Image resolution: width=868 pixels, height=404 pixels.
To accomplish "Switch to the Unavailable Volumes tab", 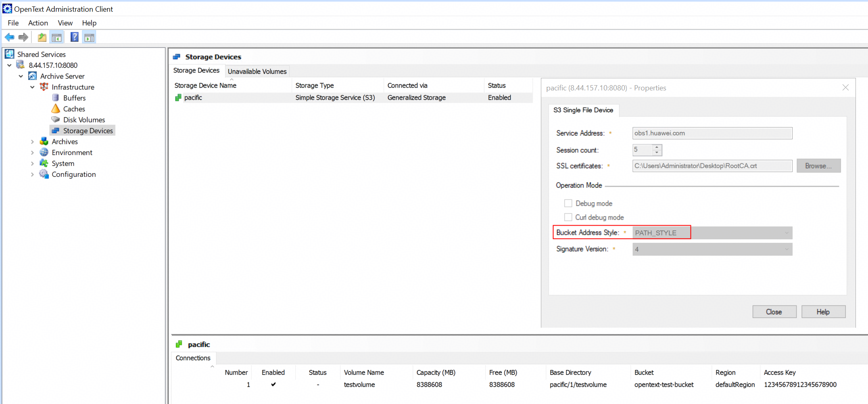I will click(257, 71).
